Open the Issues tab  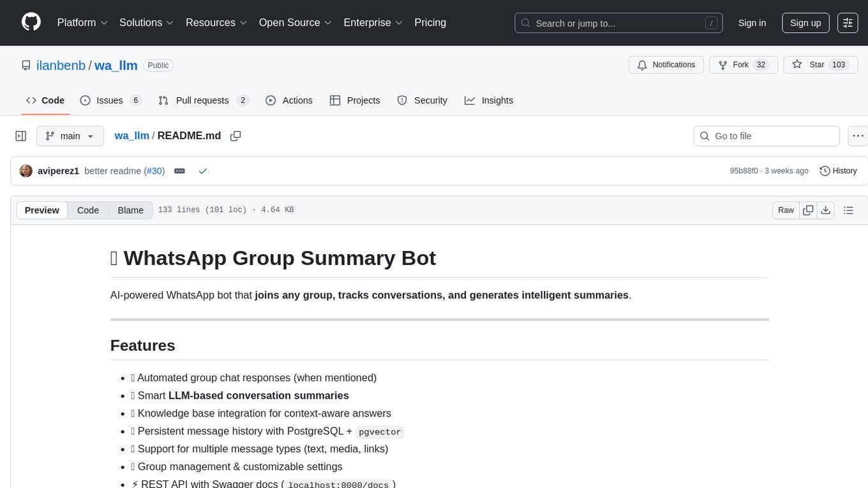coord(110,100)
